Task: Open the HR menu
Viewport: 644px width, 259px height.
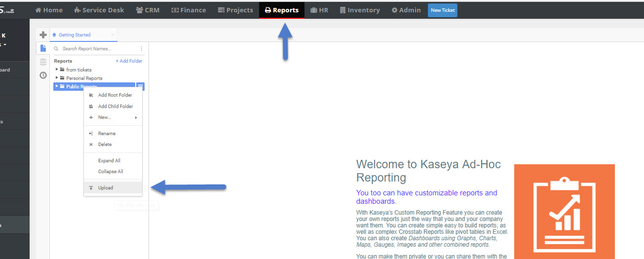Action: pyautogui.click(x=319, y=10)
